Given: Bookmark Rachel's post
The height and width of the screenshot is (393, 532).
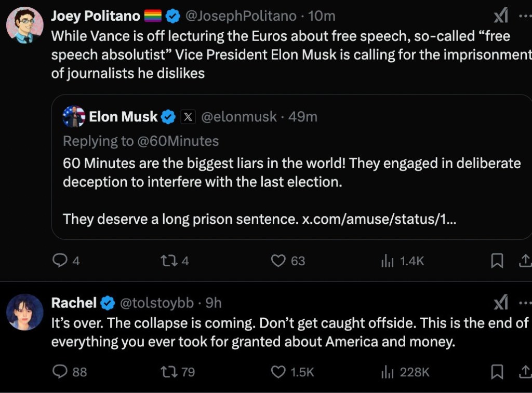Looking at the screenshot, I should [497, 372].
